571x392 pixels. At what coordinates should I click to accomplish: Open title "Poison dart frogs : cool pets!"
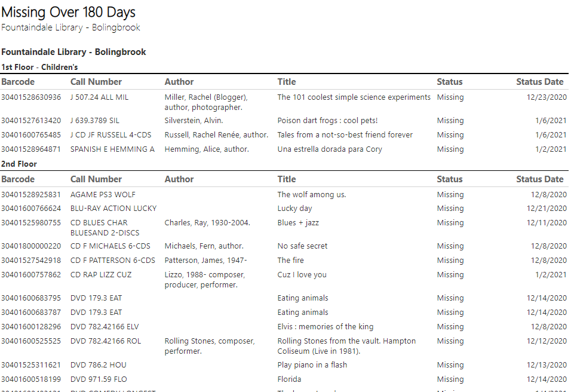[327, 121]
